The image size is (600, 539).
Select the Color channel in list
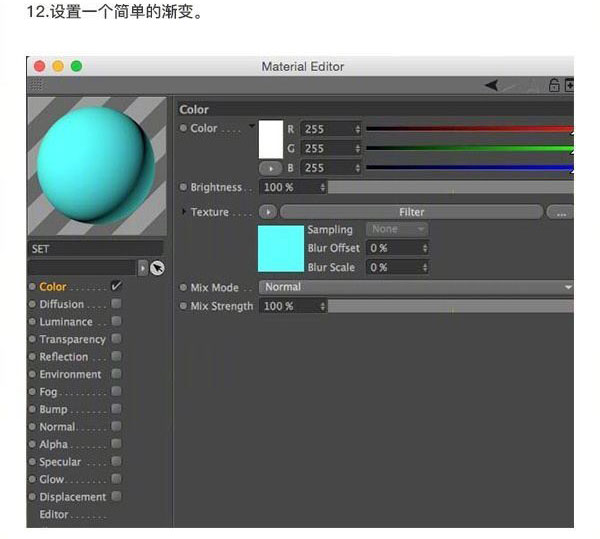click(x=53, y=287)
